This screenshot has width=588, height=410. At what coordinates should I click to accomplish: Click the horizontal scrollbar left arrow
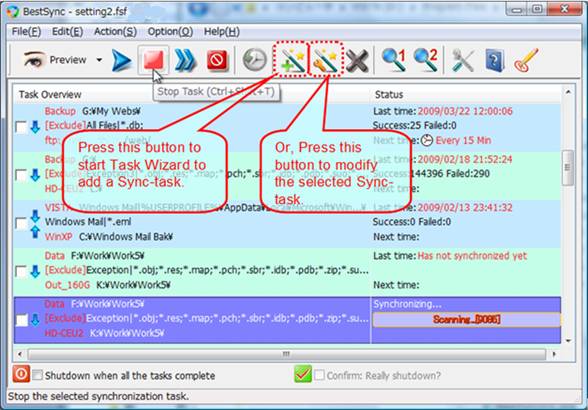[x=20, y=354]
